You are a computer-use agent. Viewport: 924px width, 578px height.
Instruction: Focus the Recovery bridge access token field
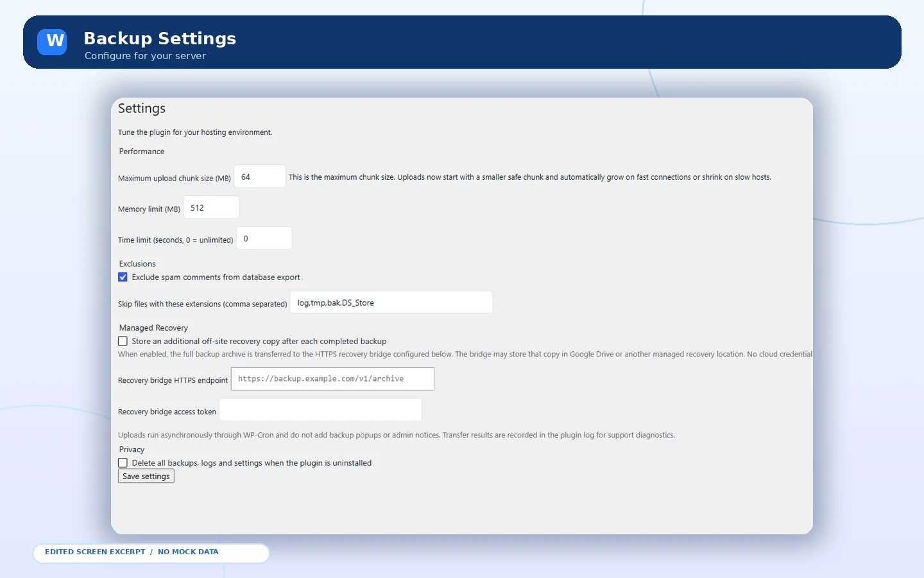(x=320, y=410)
